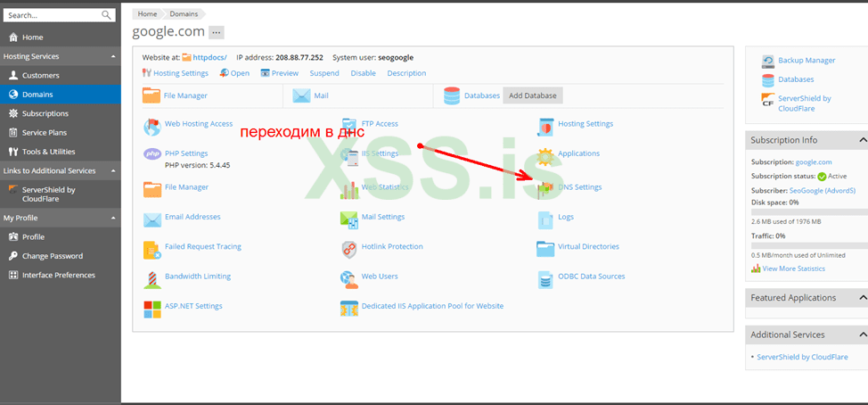
Task: Open the FTP Access folder icon
Action: (349, 126)
